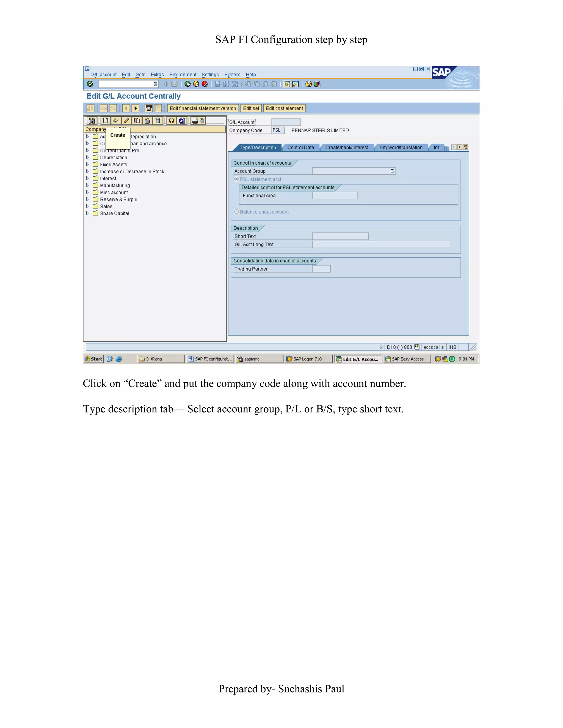Expand the Fixed Assets folder node
The width and height of the screenshot is (563, 728).
pos(87,164)
